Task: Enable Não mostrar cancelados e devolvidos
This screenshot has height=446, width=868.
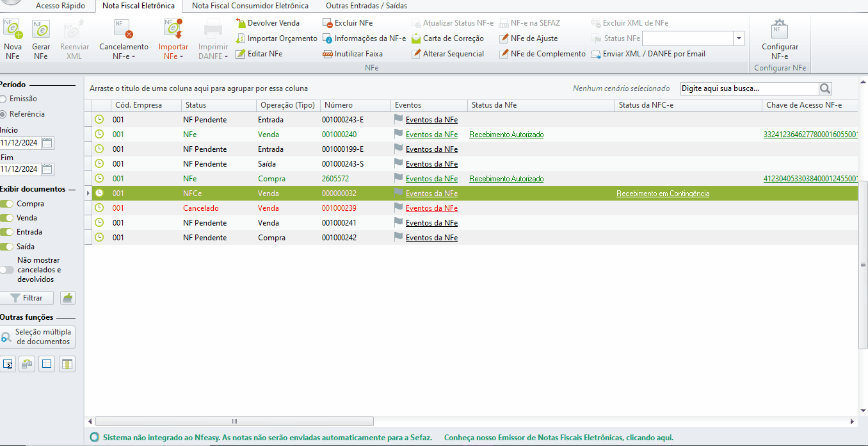Action: [x=7, y=270]
